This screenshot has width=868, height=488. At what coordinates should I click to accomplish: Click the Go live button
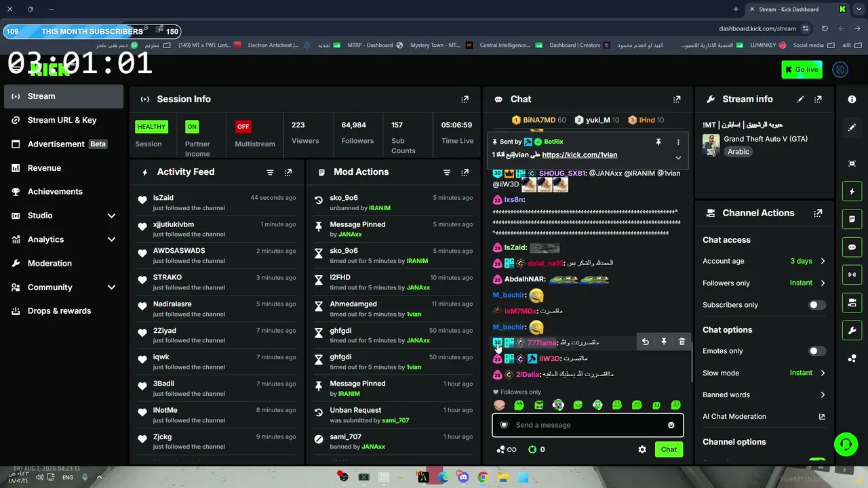click(802, 69)
